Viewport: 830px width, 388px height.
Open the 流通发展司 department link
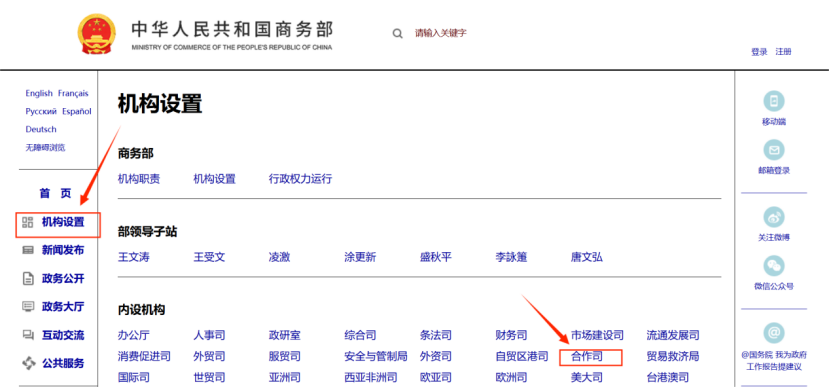pyautogui.click(x=673, y=335)
